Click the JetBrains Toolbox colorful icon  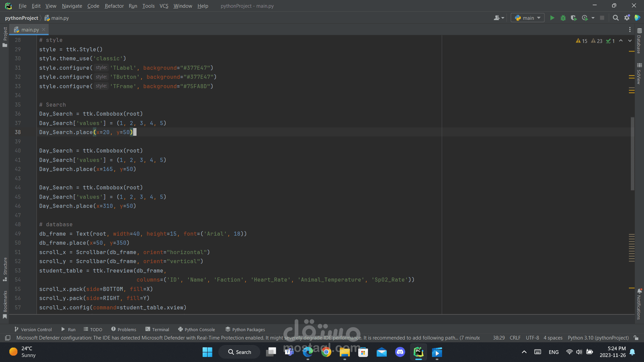point(637,18)
